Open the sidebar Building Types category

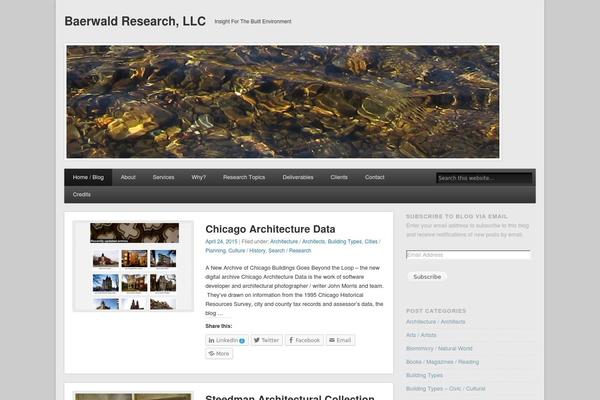click(x=424, y=375)
